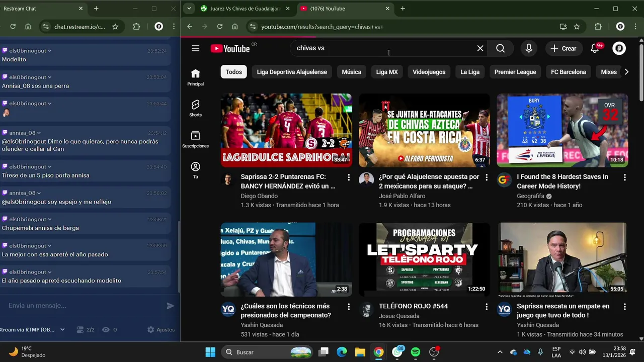The image size is (644, 362).
Task: Open options for Saprissa rescata un empate video
Action: tap(624, 307)
